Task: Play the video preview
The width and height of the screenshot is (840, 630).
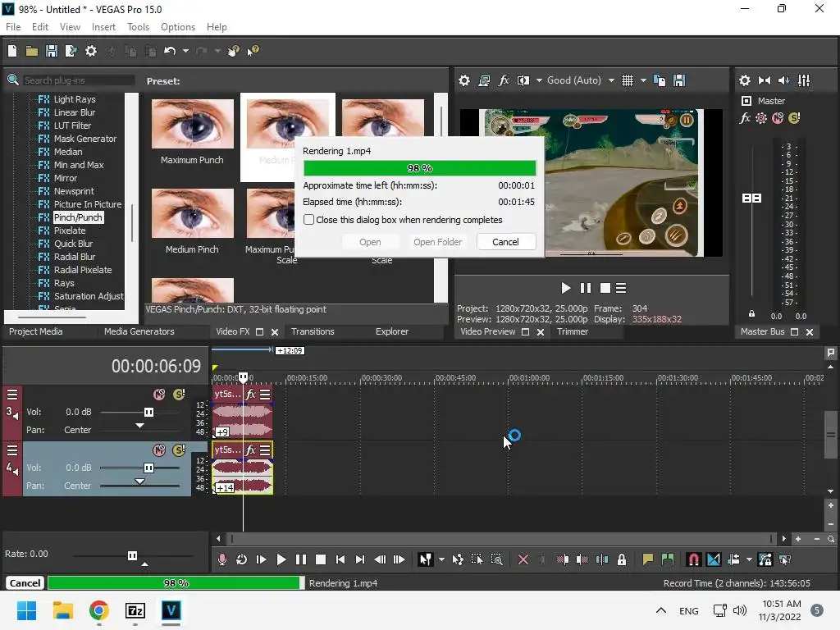Action: coord(566,288)
